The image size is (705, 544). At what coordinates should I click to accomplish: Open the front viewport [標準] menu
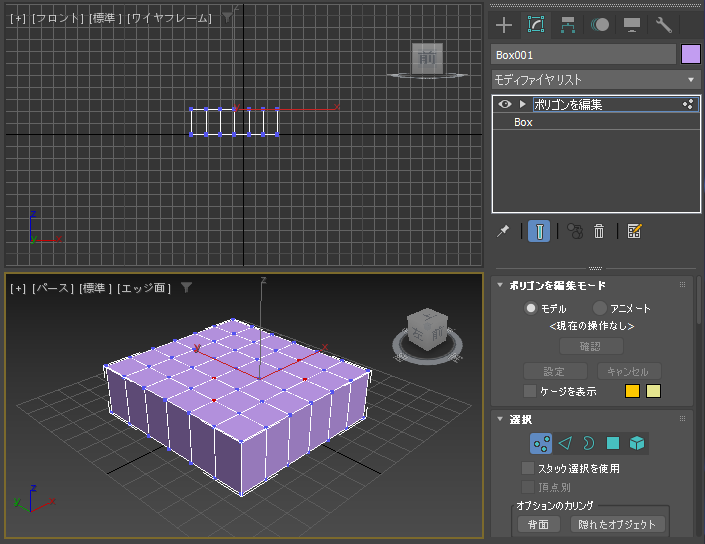[x=105, y=18]
